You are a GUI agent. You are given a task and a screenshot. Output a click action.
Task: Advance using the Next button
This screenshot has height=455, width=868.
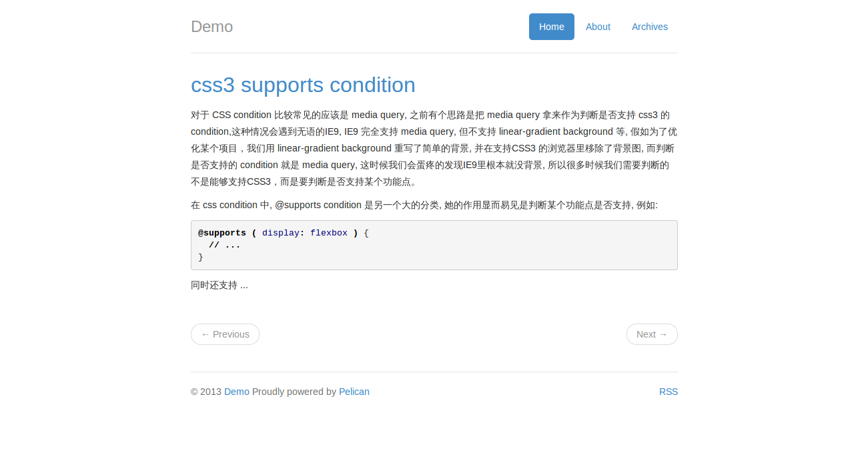pyautogui.click(x=652, y=334)
